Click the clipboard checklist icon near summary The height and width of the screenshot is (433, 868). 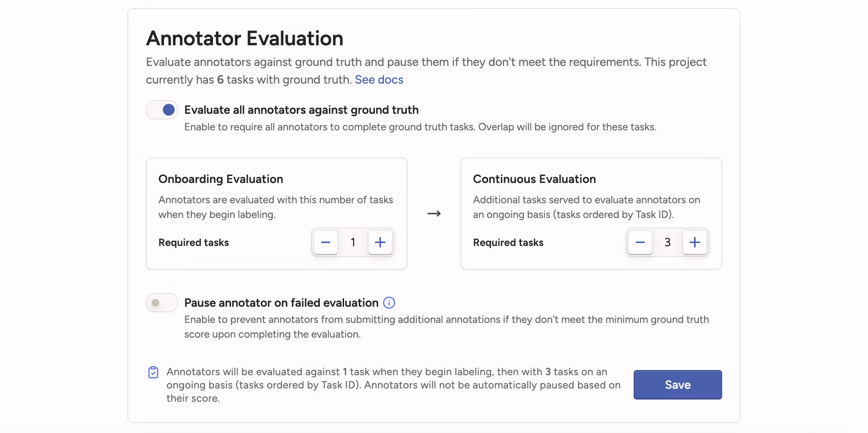(153, 372)
